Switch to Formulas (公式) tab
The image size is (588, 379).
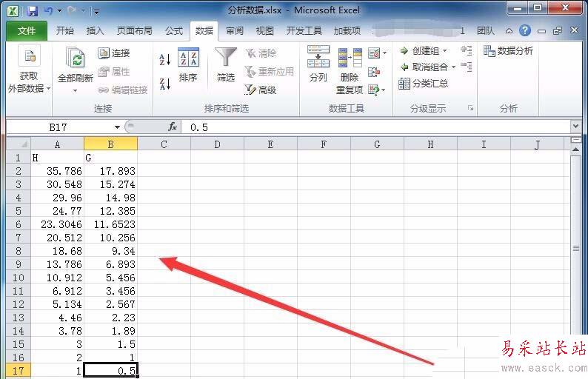point(174,31)
